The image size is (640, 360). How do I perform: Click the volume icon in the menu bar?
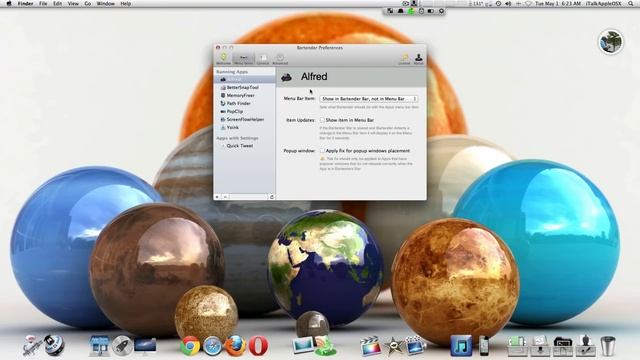(508, 3)
